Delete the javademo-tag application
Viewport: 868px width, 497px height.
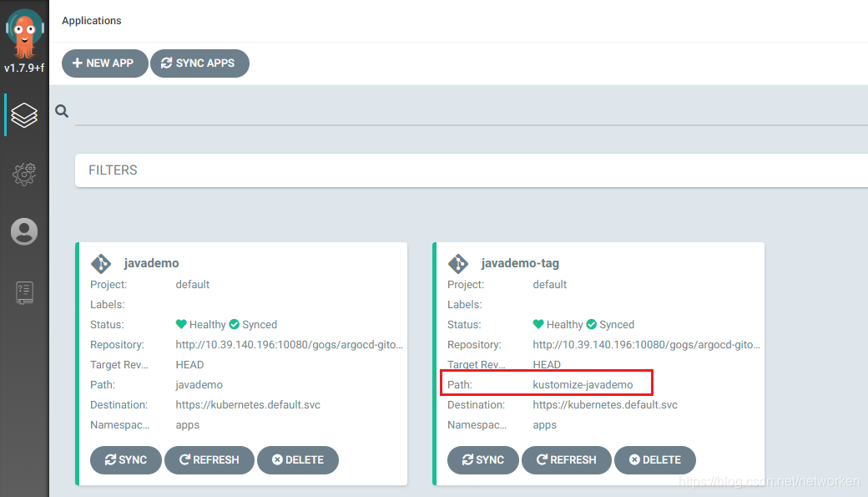(654, 459)
